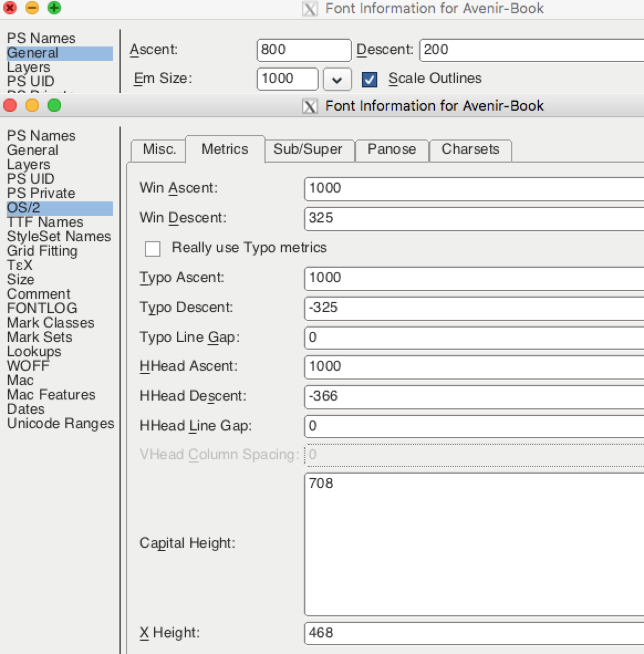Click the X Height input field

(x=475, y=633)
